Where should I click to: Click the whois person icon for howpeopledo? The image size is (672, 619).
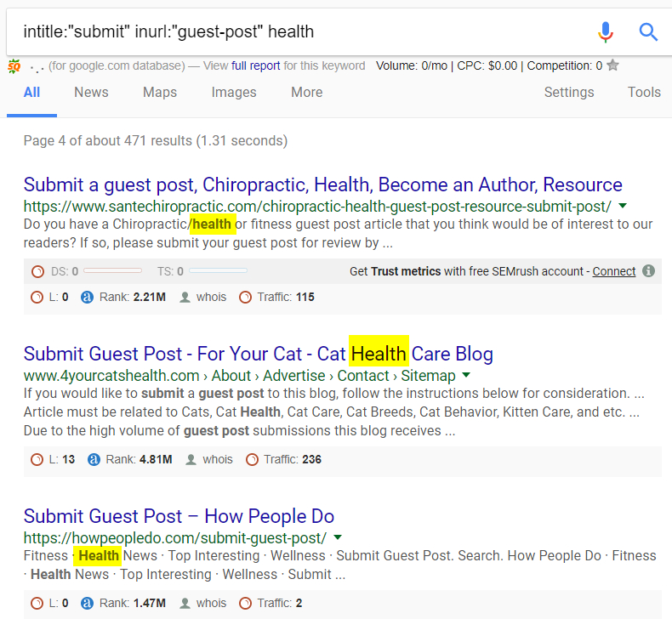pos(185,604)
